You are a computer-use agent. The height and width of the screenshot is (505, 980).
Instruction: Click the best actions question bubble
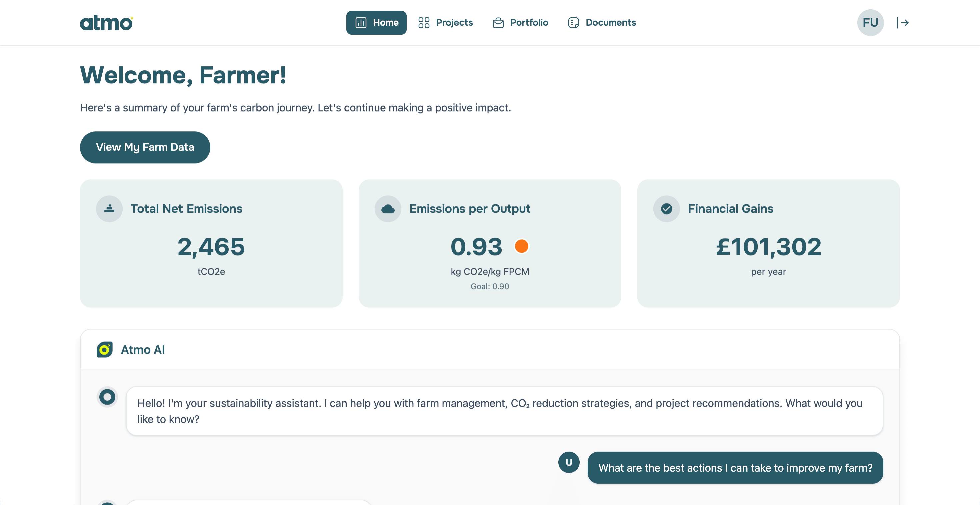click(x=735, y=468)
